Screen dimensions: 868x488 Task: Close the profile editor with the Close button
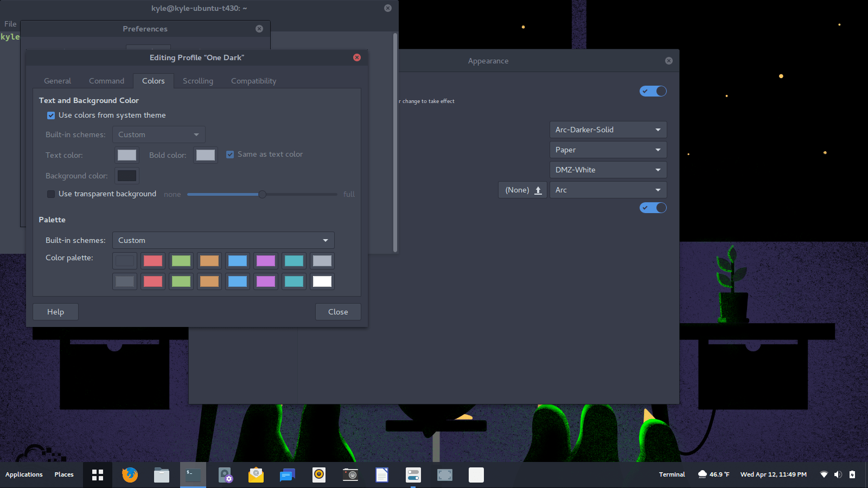click(x=338, y=311)
